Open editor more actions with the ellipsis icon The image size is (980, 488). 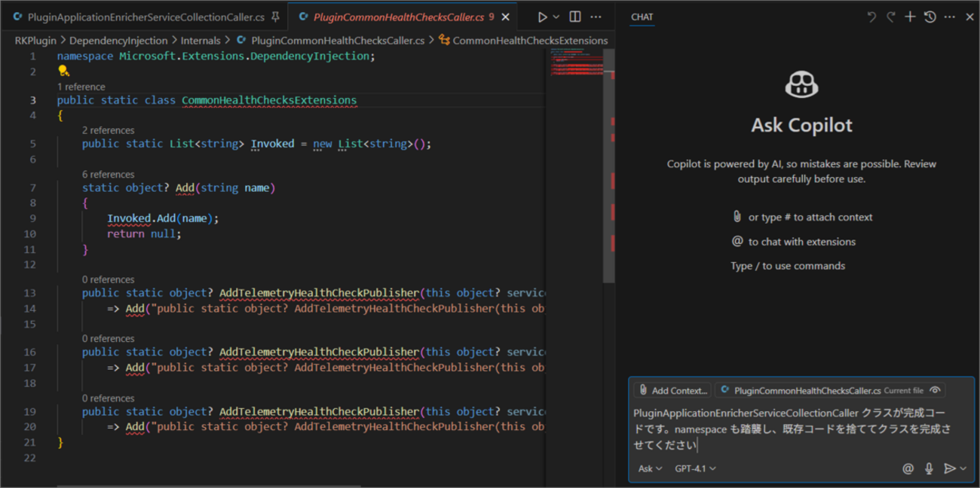[x=596, y=17]
